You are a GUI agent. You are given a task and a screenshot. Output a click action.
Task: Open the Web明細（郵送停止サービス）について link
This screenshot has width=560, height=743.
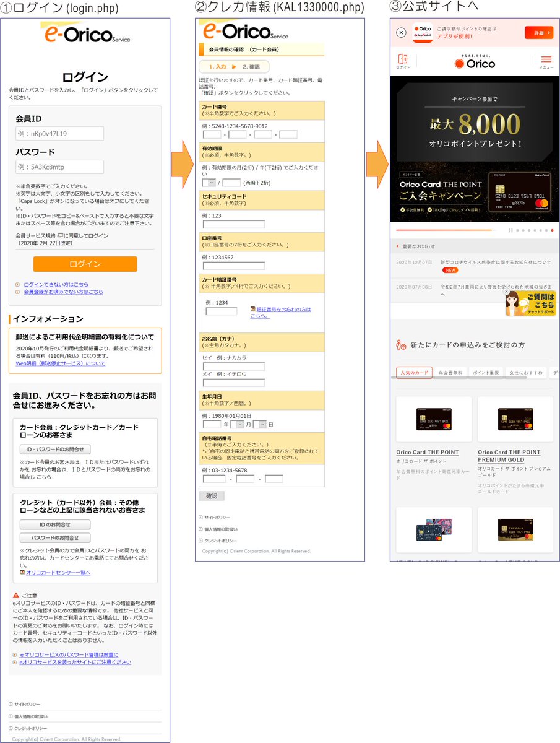point(61,363)
